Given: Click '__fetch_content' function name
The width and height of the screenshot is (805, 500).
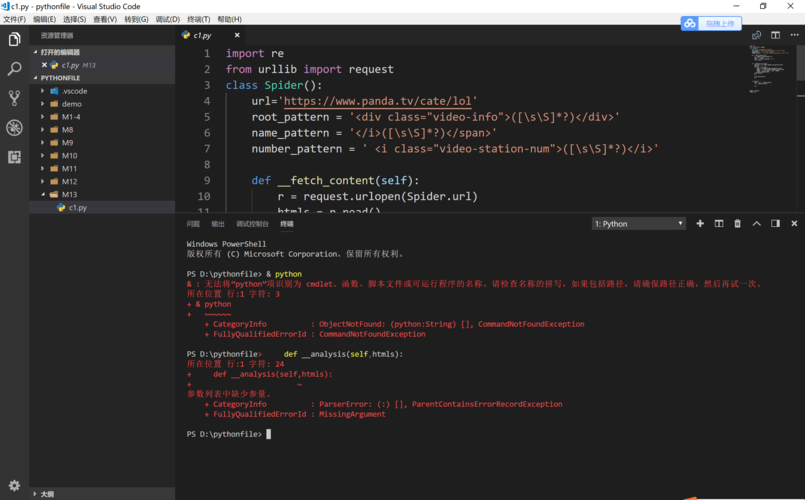Looking at the screenshot, I should 326,181.
